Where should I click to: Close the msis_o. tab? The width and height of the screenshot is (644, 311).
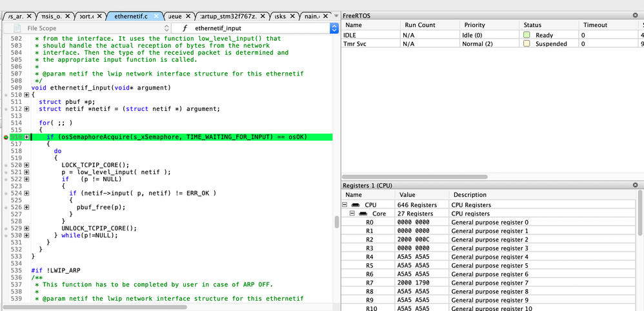[68, 16]
